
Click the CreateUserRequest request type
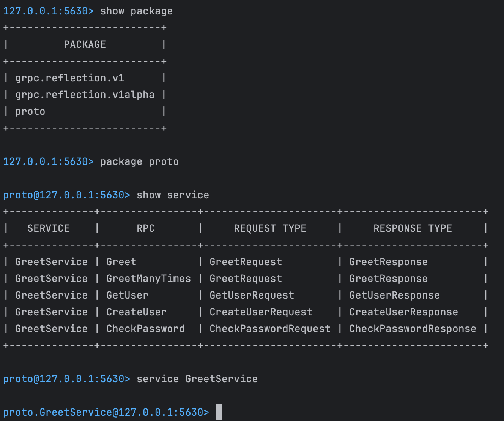(x=261, y=312)
